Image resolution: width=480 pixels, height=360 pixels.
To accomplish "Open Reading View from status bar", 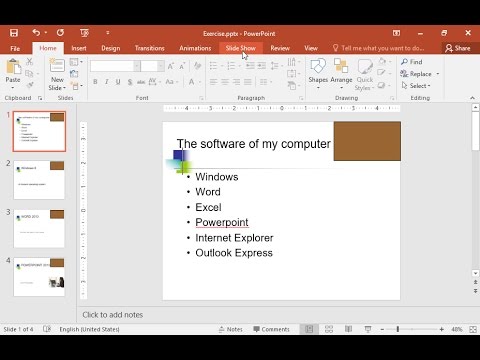I will (348, 329).
